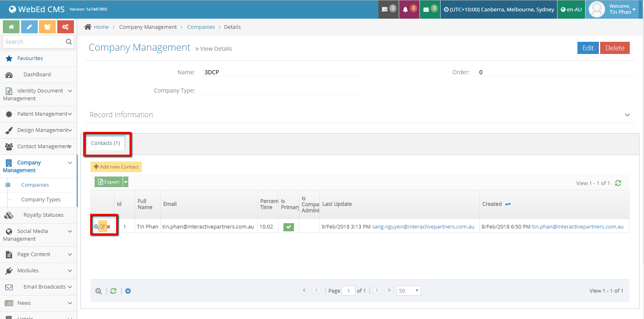
Task: Toggle the Is Primary green checkmark
Action: click(288, 227)
